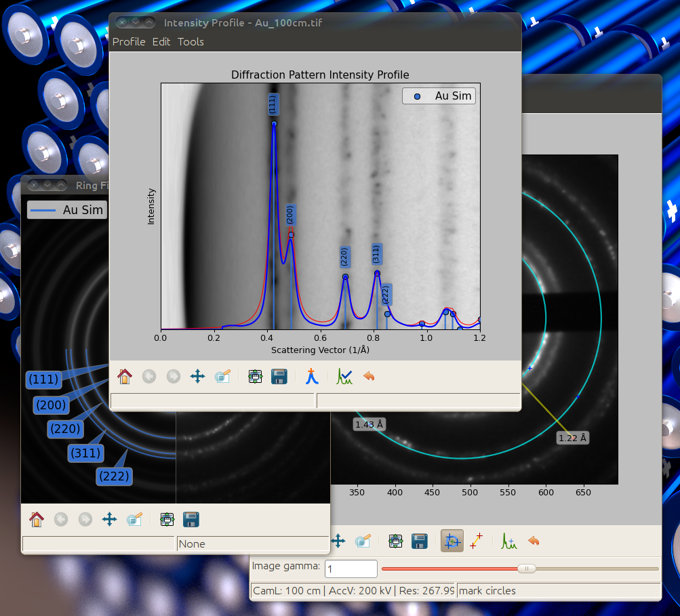Select Pan tool in diffraction image window
This screenshot has width=680, height=616.
(338, 541)
